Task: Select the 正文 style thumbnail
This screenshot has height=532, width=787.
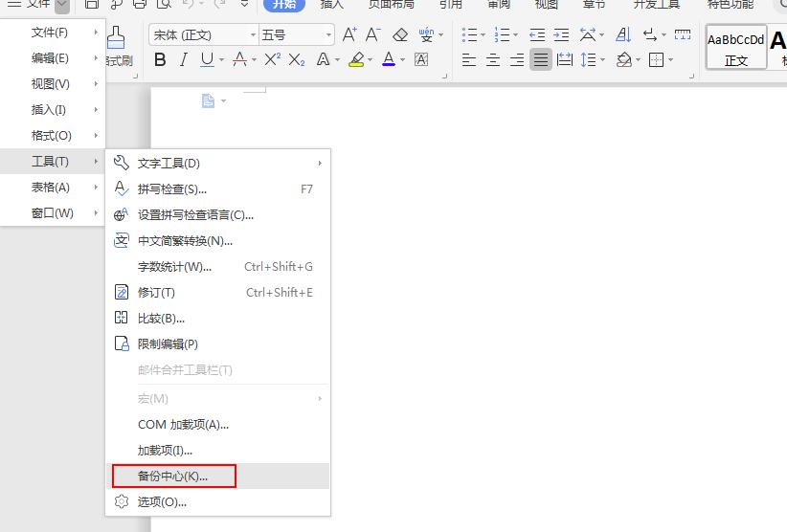Action: coord(736,47)
